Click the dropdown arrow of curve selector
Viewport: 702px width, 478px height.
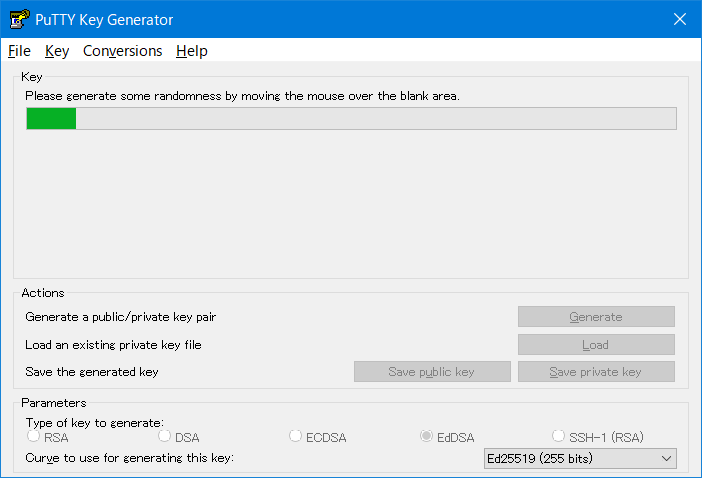667,459
